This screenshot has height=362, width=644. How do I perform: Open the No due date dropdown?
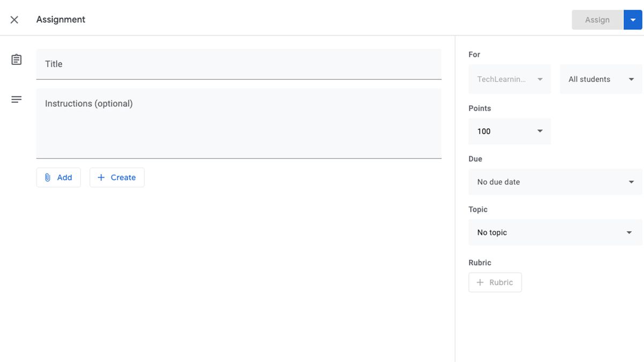coord(555,182)
